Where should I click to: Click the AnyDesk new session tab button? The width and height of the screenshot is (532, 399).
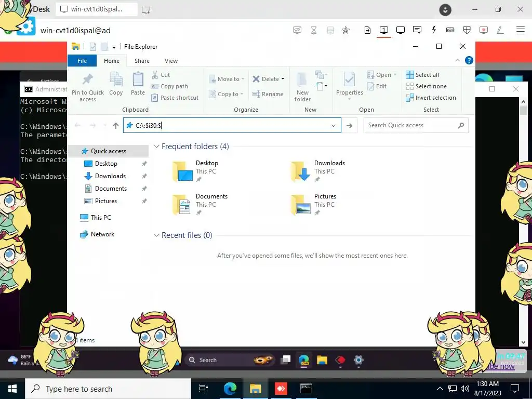146,10
